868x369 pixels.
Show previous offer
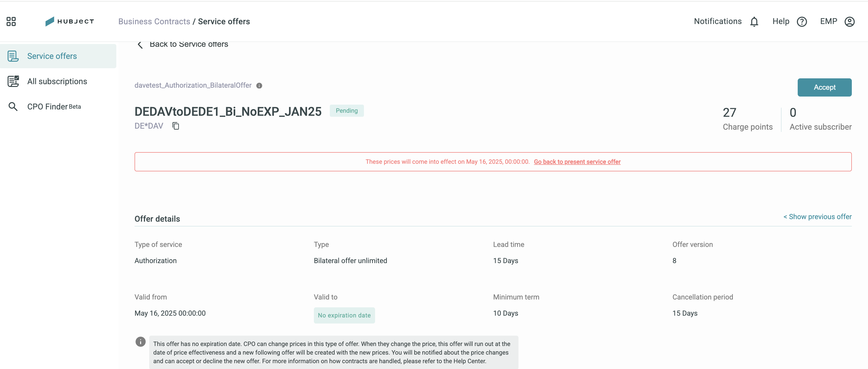(817, 217)
